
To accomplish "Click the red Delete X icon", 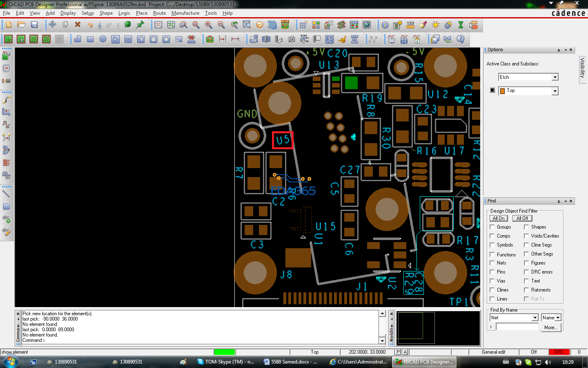I will point(78,25).
